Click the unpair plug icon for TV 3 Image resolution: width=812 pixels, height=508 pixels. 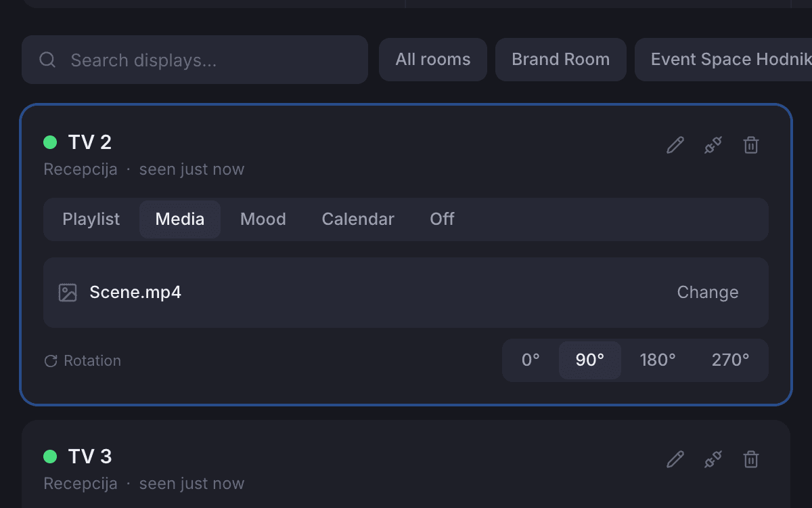713,459
